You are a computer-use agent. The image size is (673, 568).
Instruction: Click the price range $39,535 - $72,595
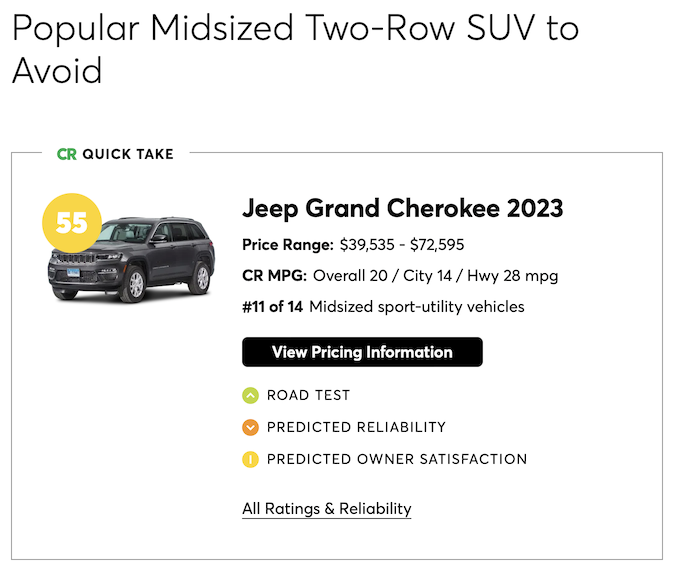[401, 245]
